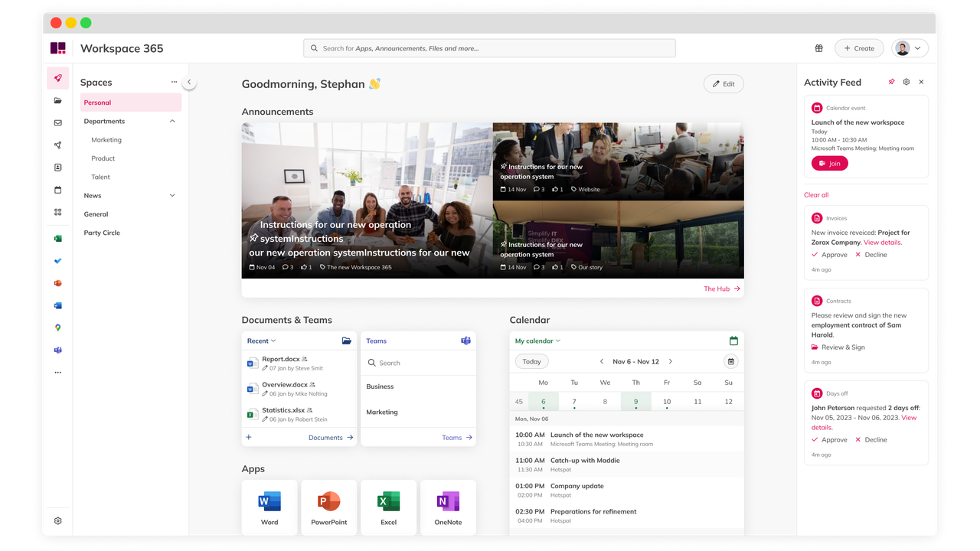Click the main search bar
The height and width of the screenshot is (551, 980).
pos(489,48)
